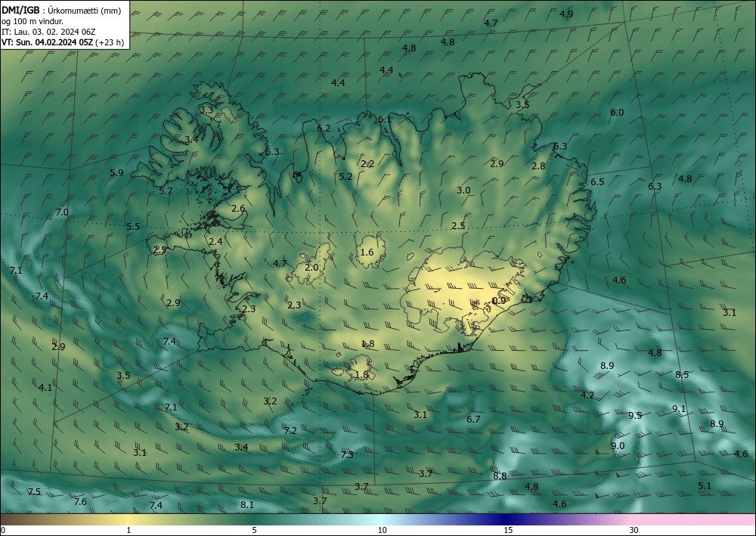Click the 4.1 value on the west edge
Viewport: 756px width, 536px height.
tap(45, 388)
